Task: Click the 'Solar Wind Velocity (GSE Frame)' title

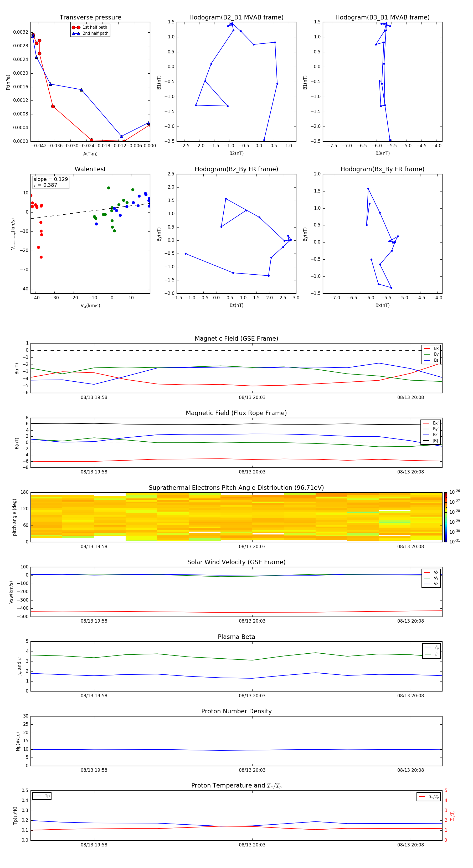Action: coord(236,562)
